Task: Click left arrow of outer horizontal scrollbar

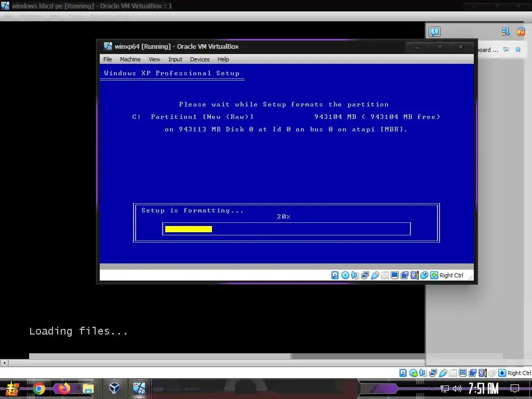Action: pyautogui.click(x=4, y=363)
